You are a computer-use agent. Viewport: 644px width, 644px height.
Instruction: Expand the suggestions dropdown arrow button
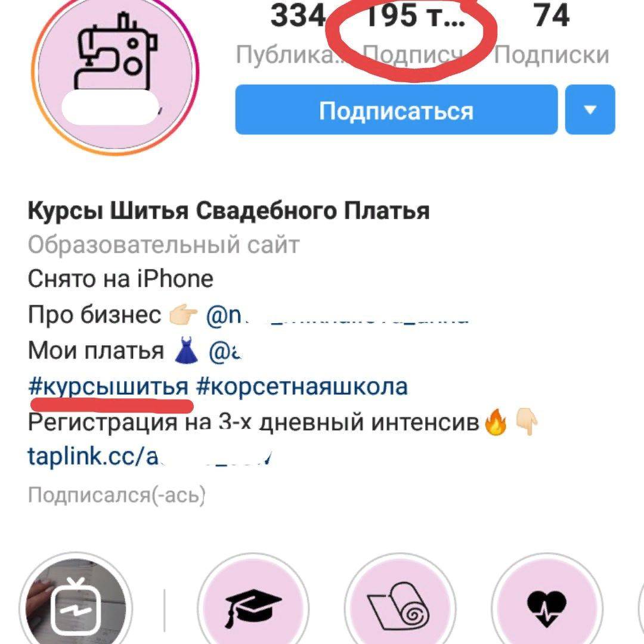point(590,110)
